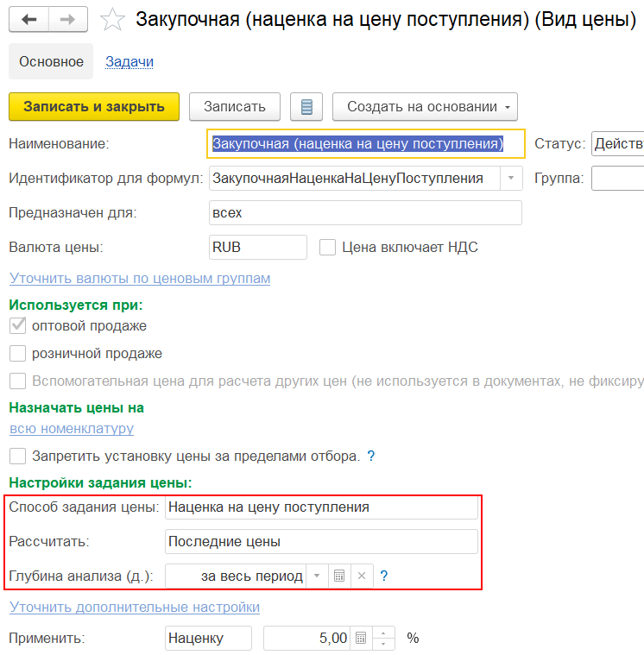Screen dimensions: 644x655
Task: Open Уточнить валюты по ценовым группам link
Action: 140,279
